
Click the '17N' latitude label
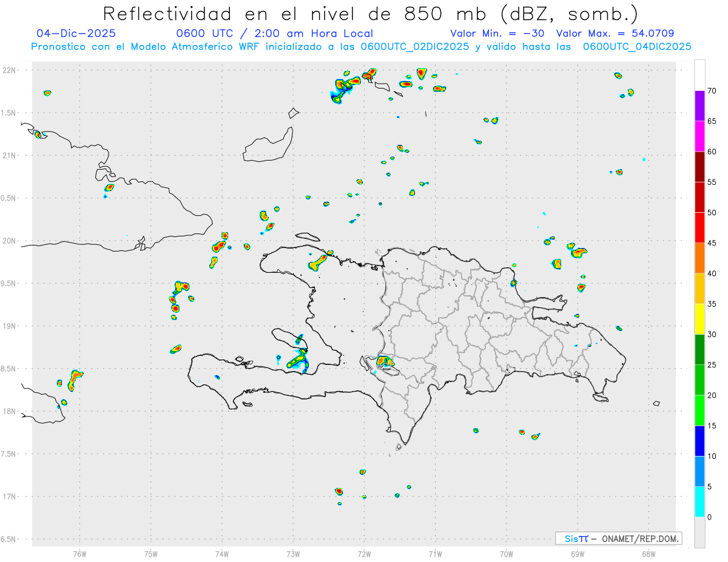coord(10,497)
